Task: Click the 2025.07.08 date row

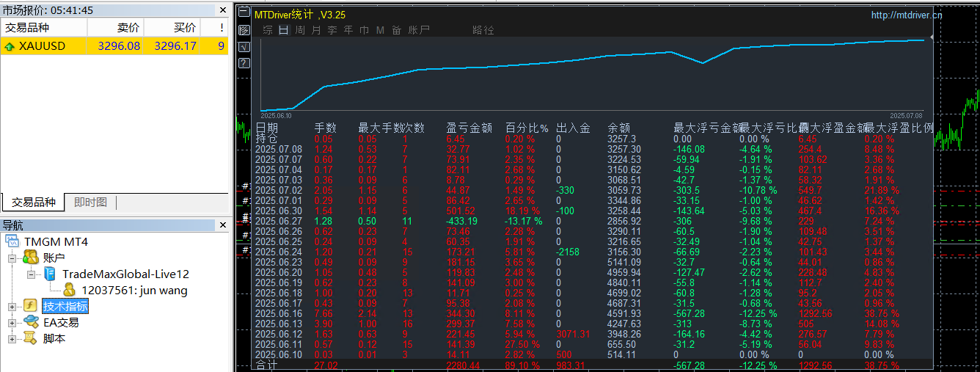Action: [278, 149]
